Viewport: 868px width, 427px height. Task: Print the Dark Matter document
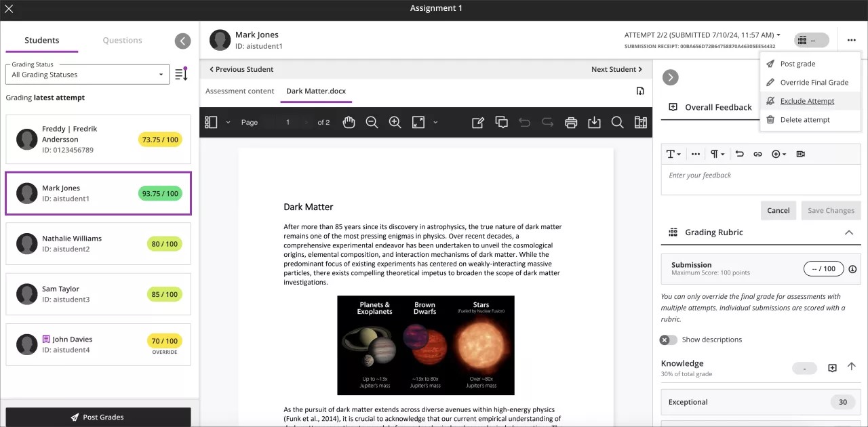(571, 122)
